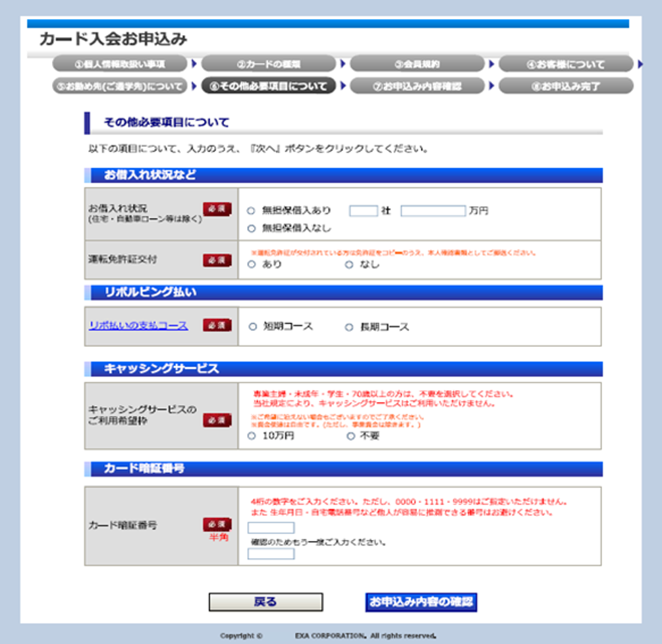Click the 必須 badge beside リボ払いの支払コース

(x=217, y=325)
